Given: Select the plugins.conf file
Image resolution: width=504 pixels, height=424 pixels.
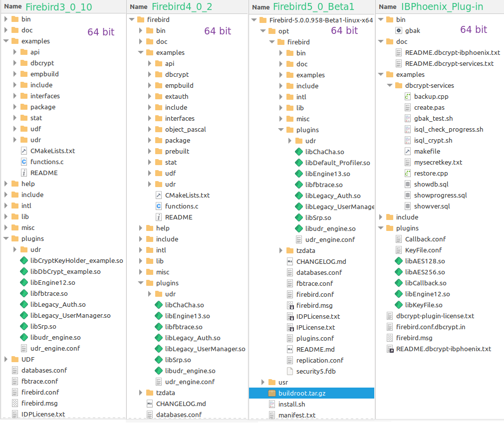Looking at the screenshot, I should (315, 338).
